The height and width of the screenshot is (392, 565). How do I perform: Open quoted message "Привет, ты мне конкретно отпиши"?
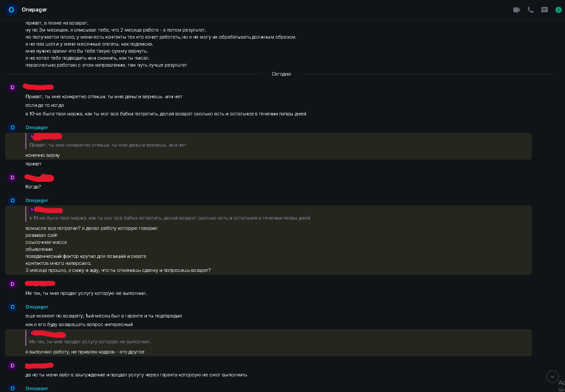pyautogui.click(x=108, y=145)
